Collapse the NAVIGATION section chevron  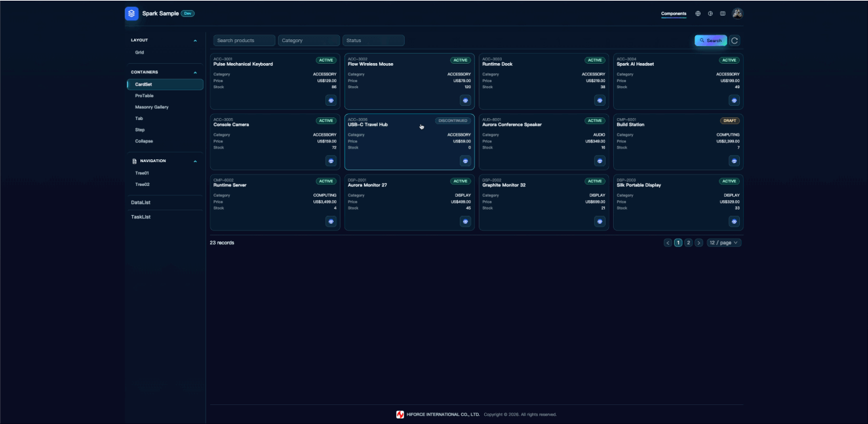(x=195, y=161)
